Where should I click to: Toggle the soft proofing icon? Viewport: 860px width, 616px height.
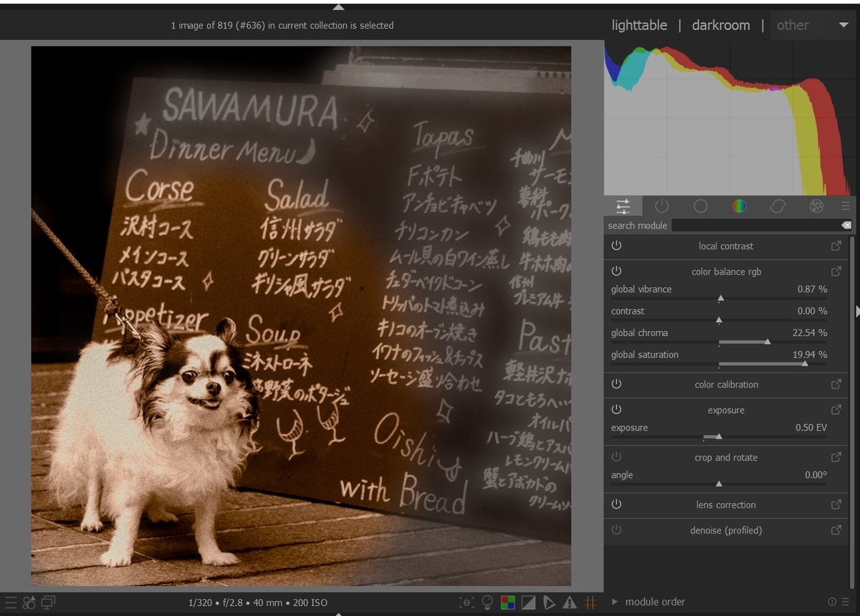pyautogui.click(x=549, y=602)
